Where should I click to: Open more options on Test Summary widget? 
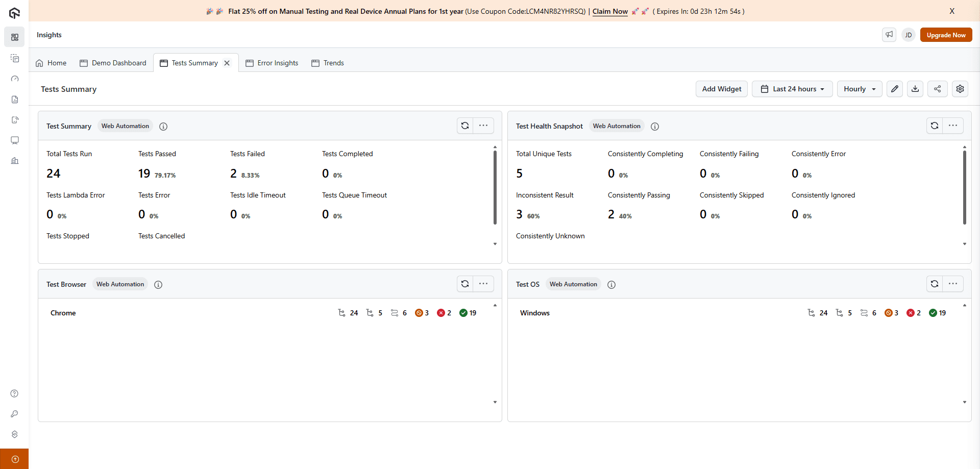click(x=483, y=126)
